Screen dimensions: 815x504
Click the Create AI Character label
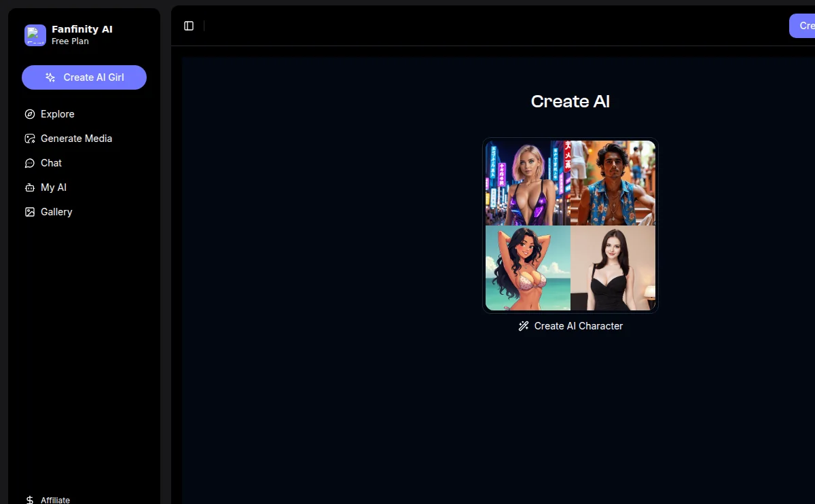(x=579, y=326)
